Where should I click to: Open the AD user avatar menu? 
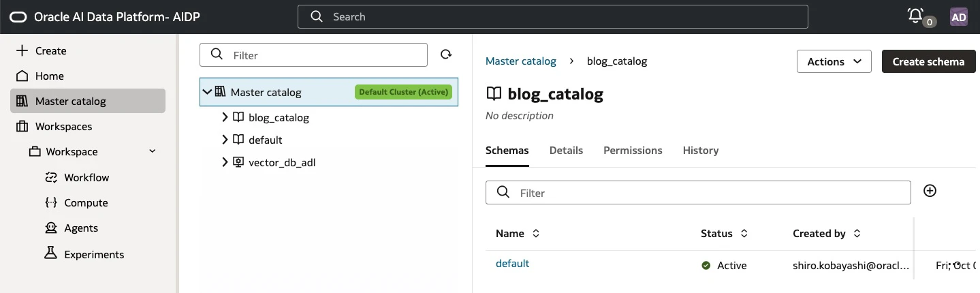[958, 18]
